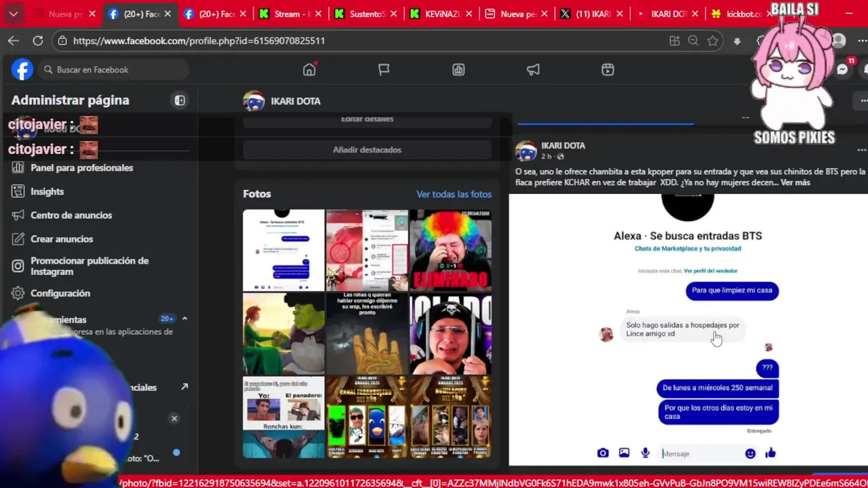Viewport: 868px width, 488px height.
Task: Click the browser back arrow
Action: click(x=14, y=41)
